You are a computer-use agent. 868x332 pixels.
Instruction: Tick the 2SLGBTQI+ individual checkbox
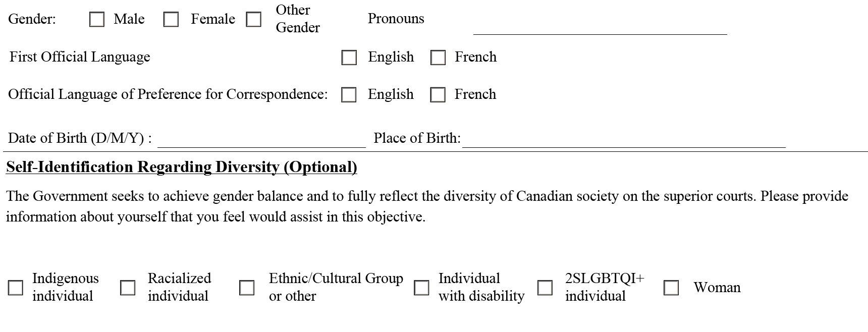click(545, 288)
